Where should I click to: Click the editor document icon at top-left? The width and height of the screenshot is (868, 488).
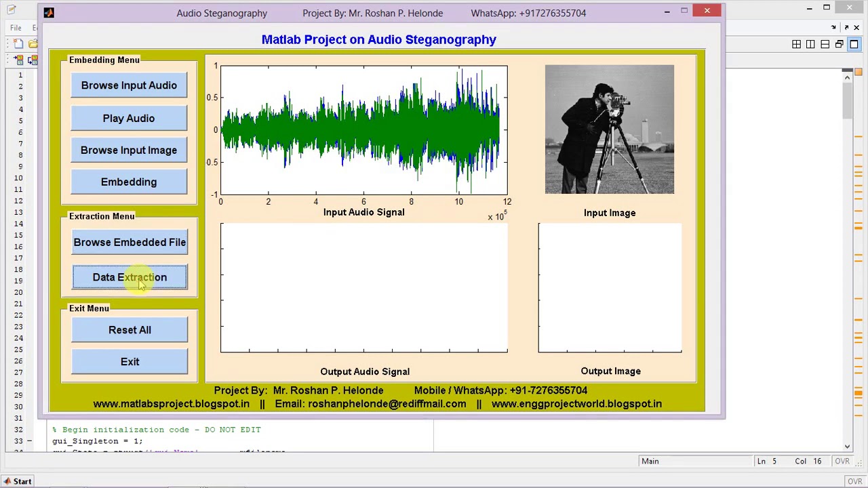point(12,10)
